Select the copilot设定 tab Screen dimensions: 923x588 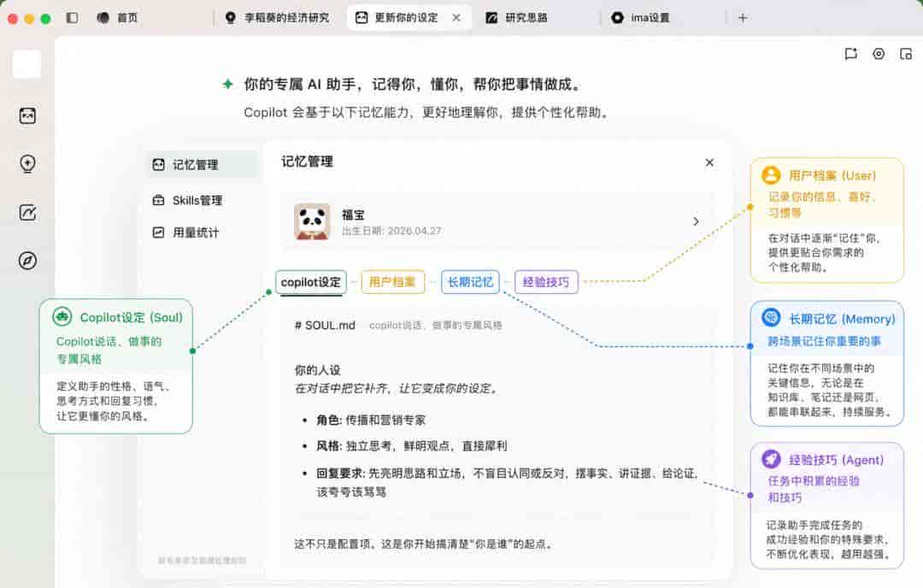coord(311,282)
